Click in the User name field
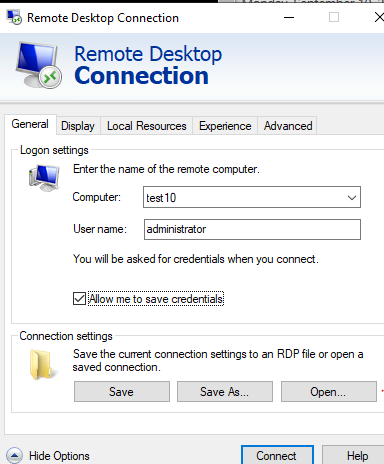 click(x=252, y=229)
